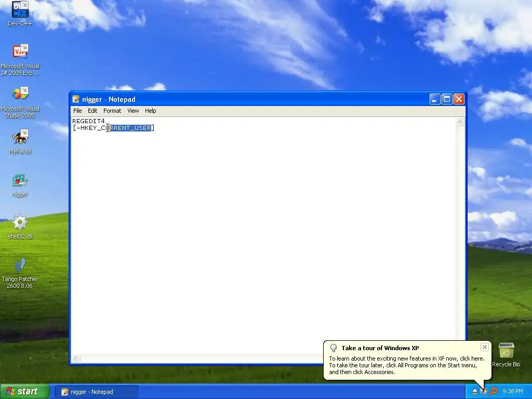Click the lightbulb icon in the tour balloon
The width and height of the screenshot is (532, 399).
click(x=334, y=348)
